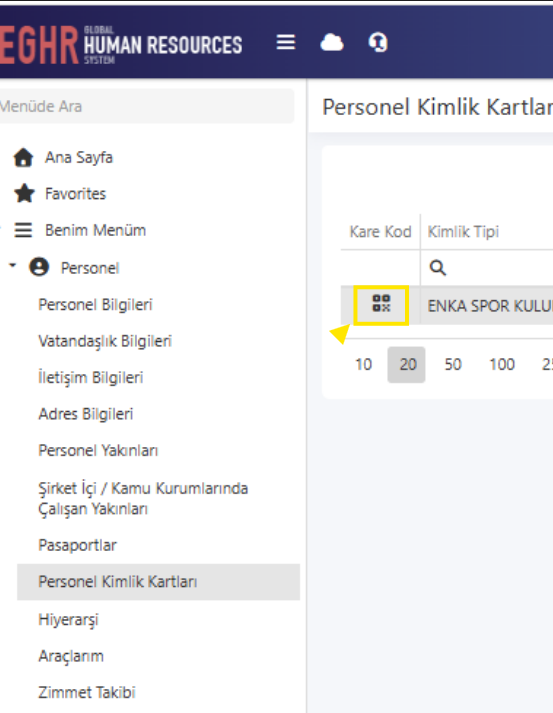Open Ana Sayfa menu item
Viewport: 553px width, 713px height.
point(79,157)
